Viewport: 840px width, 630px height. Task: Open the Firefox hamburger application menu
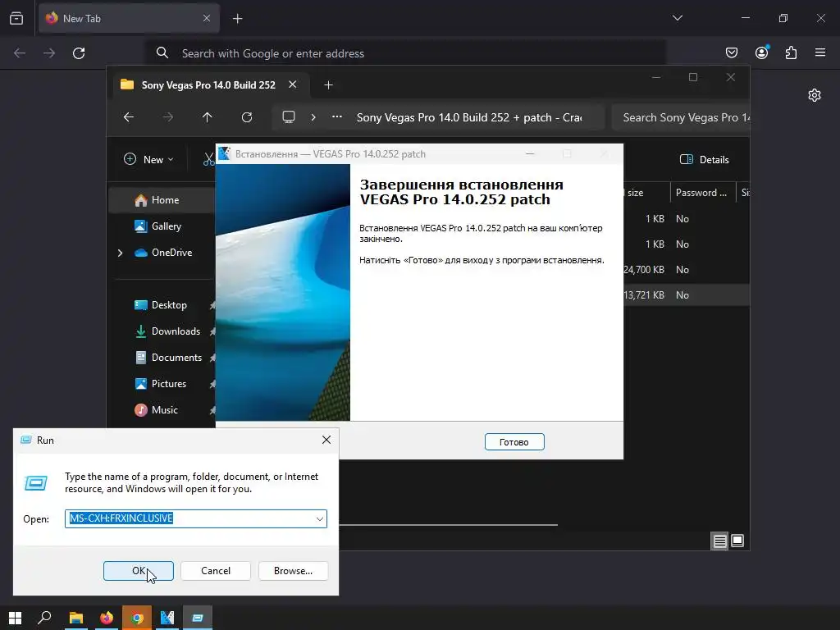(x=820, y=52)
